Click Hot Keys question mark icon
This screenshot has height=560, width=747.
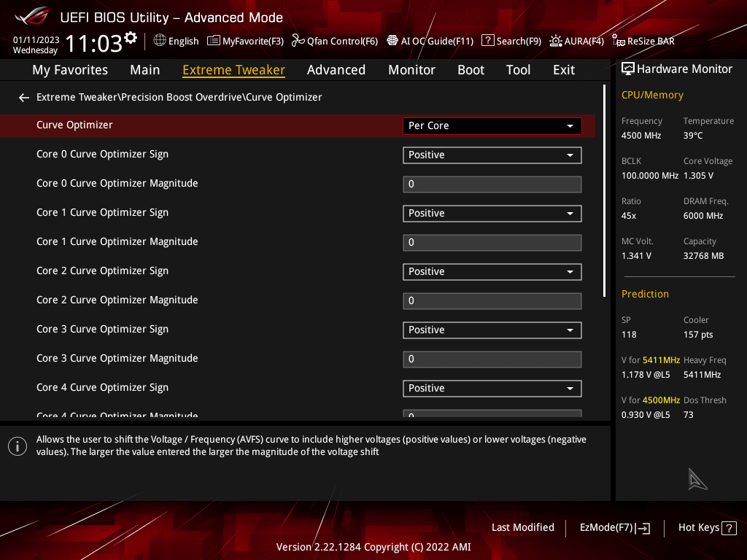[729, 528]
